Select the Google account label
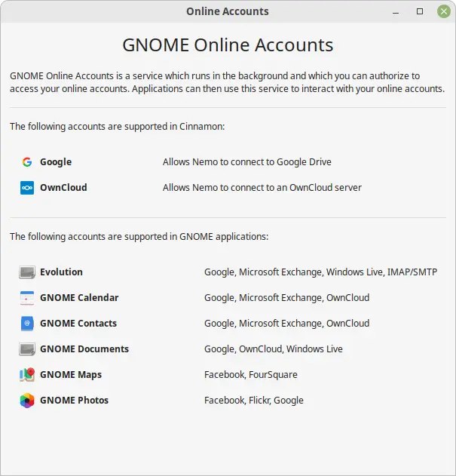The width and height of the screenshot is (456, 476). pos(56,162)
